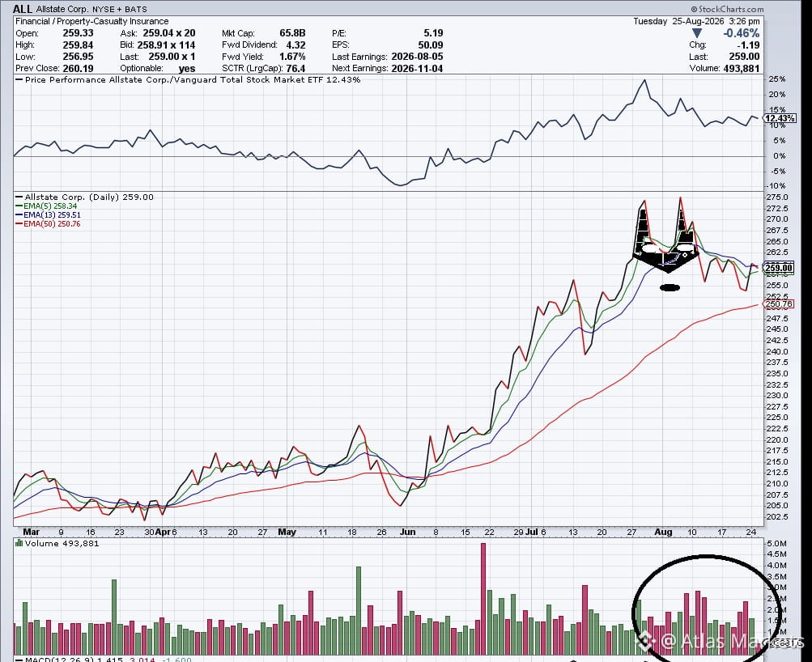The height and width of the screenshot is (662, 812).
Task: Click the Chg value -1.19
Action: tap(749, 45)
